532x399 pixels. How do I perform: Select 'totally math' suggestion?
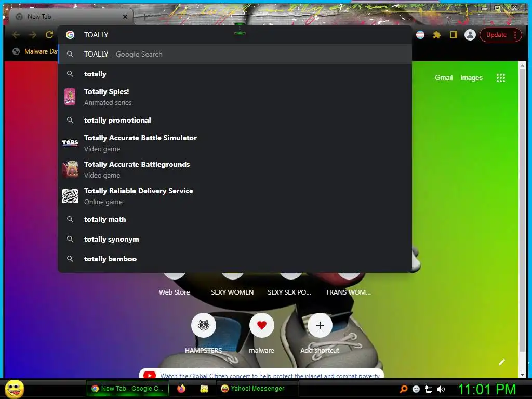pos(235,219)
